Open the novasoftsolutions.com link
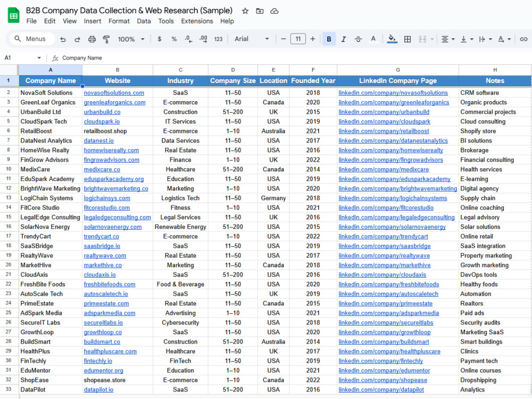This screenshot has width=532, height=399. pos(114,93)
